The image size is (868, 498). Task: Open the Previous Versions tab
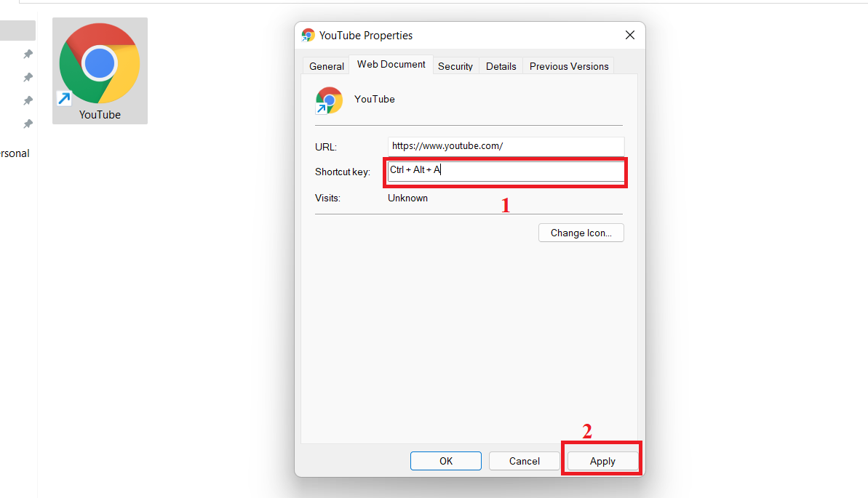point(568,66)
